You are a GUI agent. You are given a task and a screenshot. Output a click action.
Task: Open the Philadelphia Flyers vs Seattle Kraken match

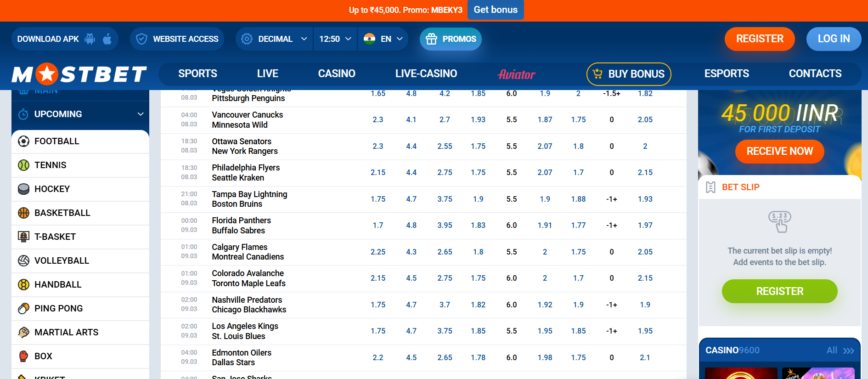[x=246, y=172]
